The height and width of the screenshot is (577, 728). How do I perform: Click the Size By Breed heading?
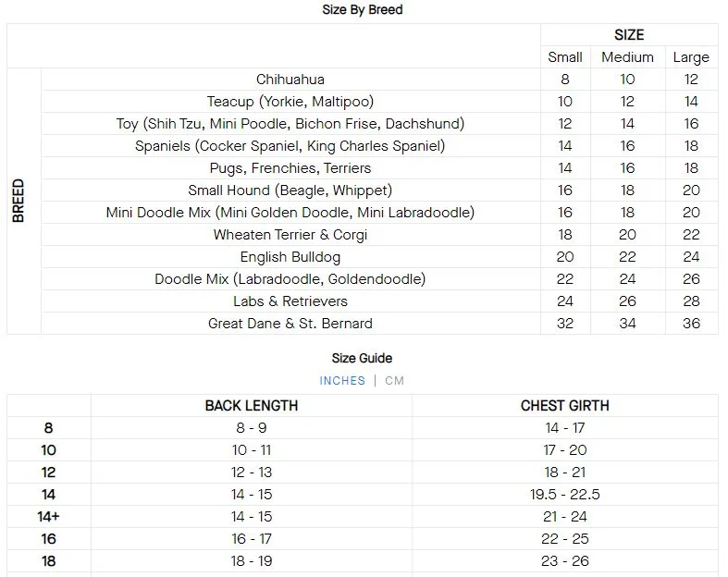[x=362, y=10]
